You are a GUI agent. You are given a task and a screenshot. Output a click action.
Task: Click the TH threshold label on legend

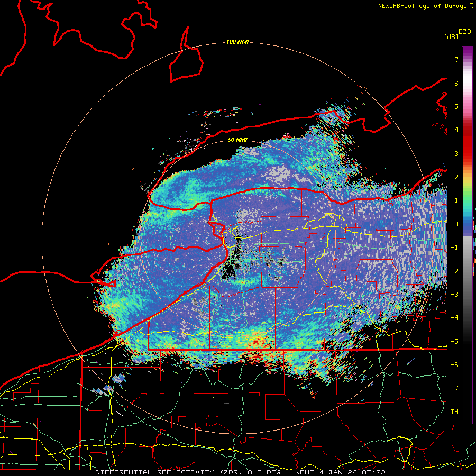(x=454, y=411)
